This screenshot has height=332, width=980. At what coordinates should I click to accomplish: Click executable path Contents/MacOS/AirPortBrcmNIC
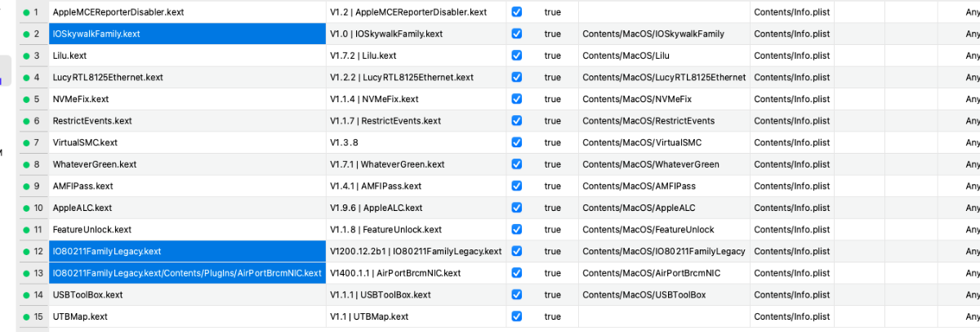(664, 272)
